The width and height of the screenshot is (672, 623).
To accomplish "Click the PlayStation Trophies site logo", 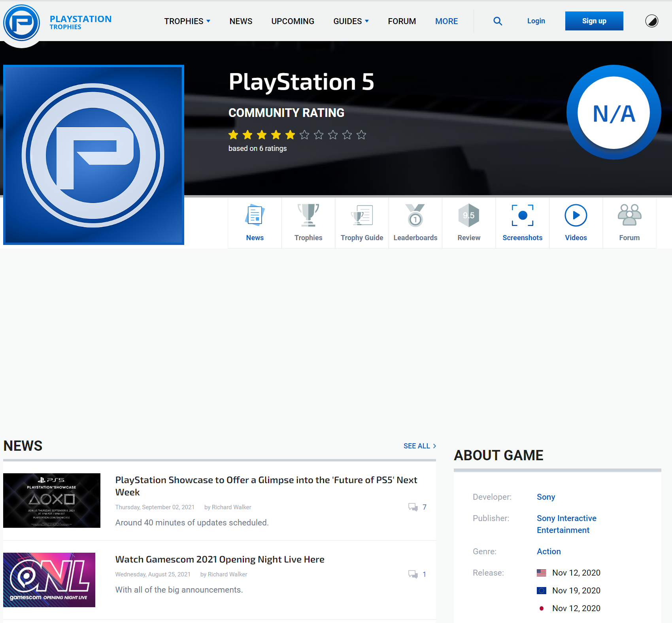I will (x=58, y=23).
